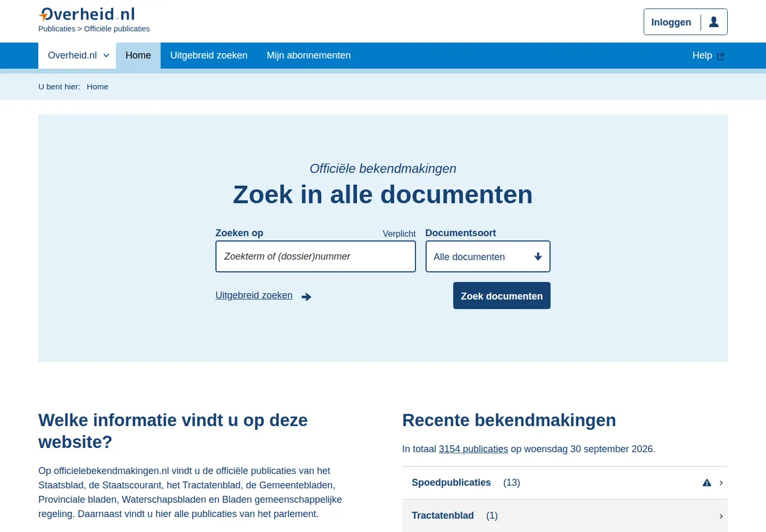
Task: Open the 3154 publicaties link
Action: click(473, 449)
